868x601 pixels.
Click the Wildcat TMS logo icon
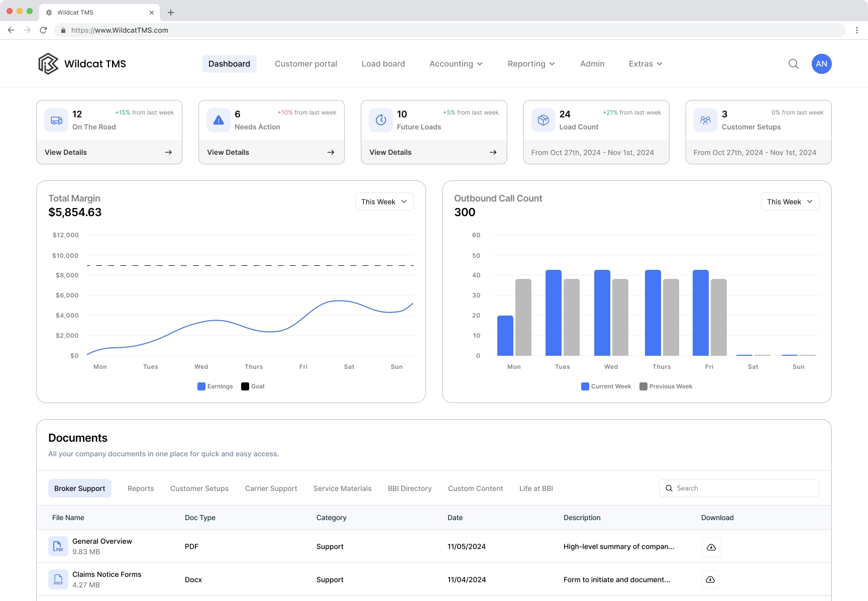(48, 63)
